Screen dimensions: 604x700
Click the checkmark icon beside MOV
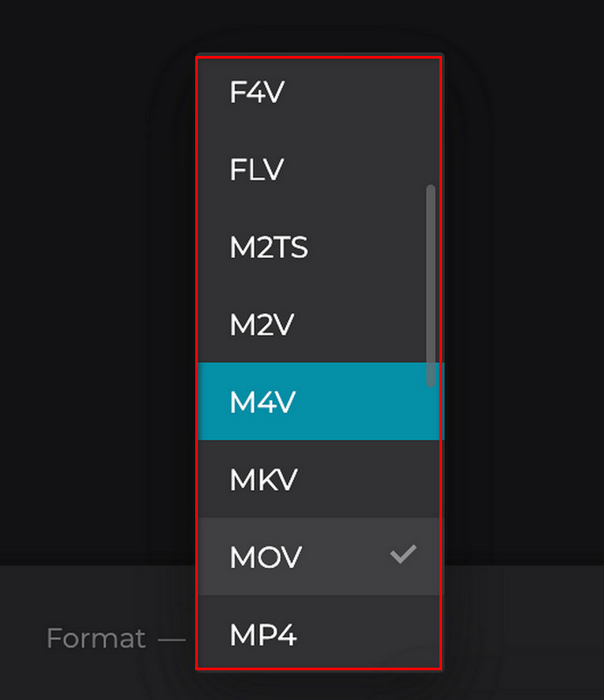click(403, 555)
